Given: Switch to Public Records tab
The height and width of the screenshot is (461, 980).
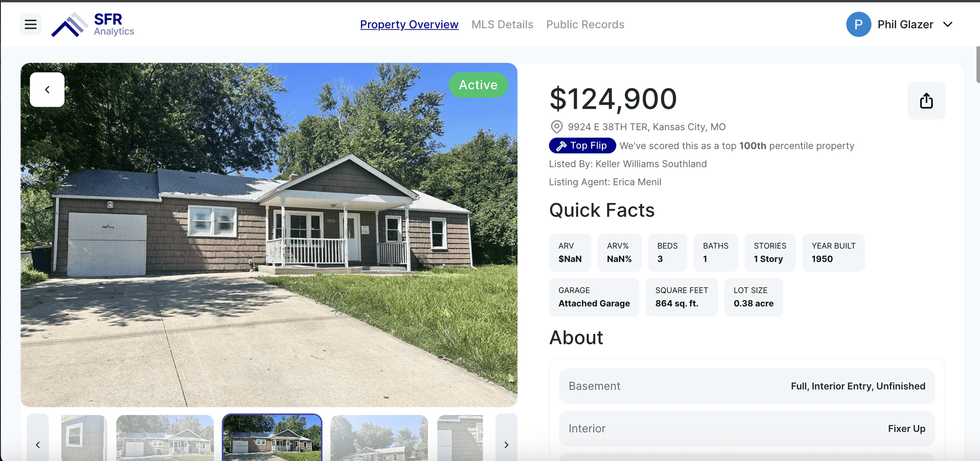Looking at the screenshot, I should tap(585, 24).
